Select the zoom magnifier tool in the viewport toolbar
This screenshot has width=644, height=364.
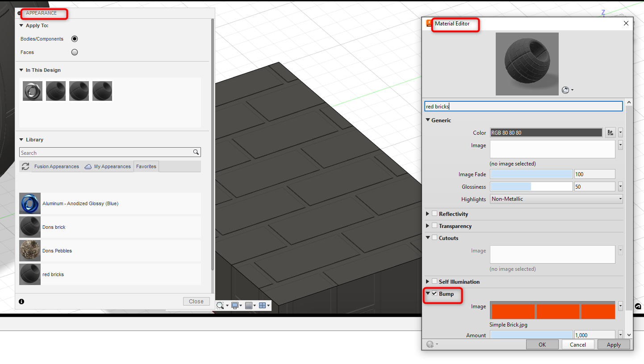point(220,305)
